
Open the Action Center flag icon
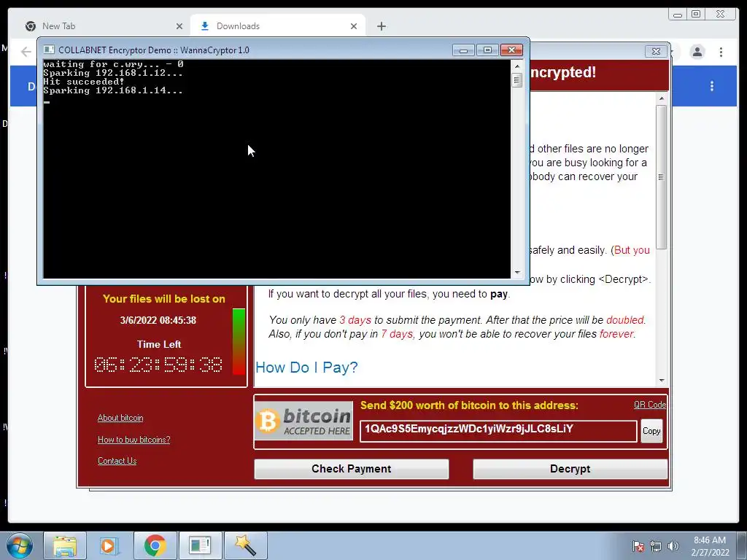pyautogui.click(x=638, y=546)
